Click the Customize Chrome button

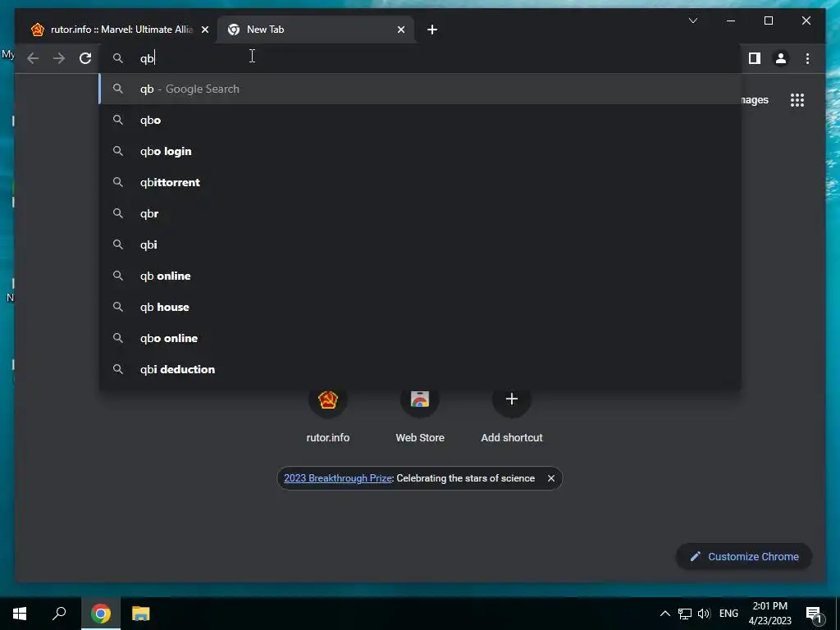pos(744,557)
